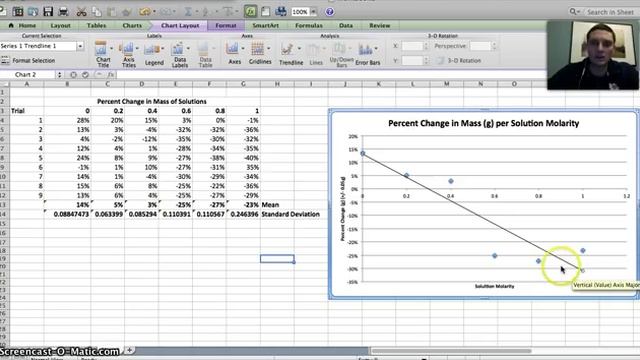This screenshot has width=640, height=360.
Task: Cut selection with the scissors icon
Action: pos(82,12)
